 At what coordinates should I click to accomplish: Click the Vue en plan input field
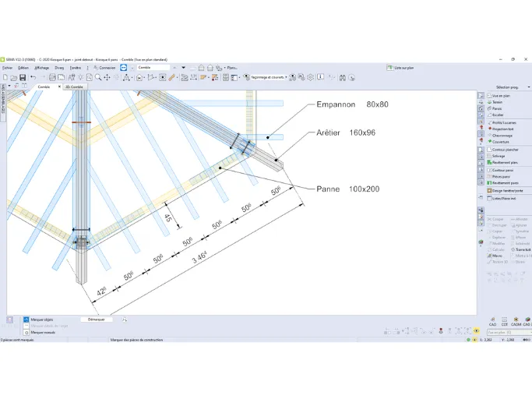(x=509, y=333)
